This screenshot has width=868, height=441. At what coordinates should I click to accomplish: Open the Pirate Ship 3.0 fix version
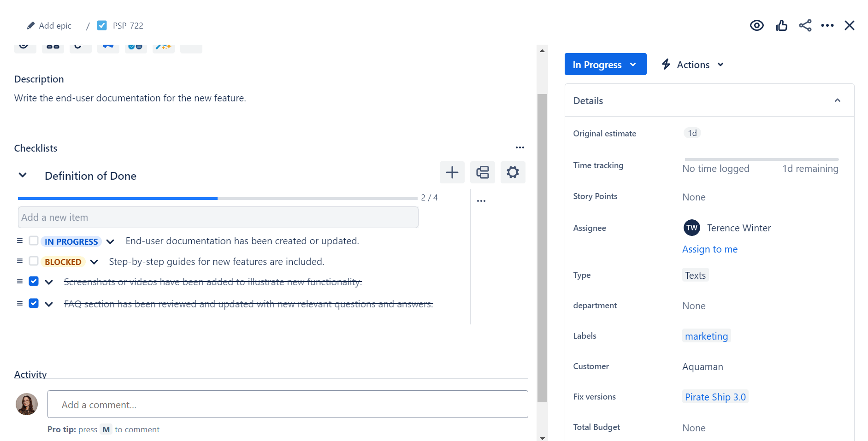tap(715, 396)
